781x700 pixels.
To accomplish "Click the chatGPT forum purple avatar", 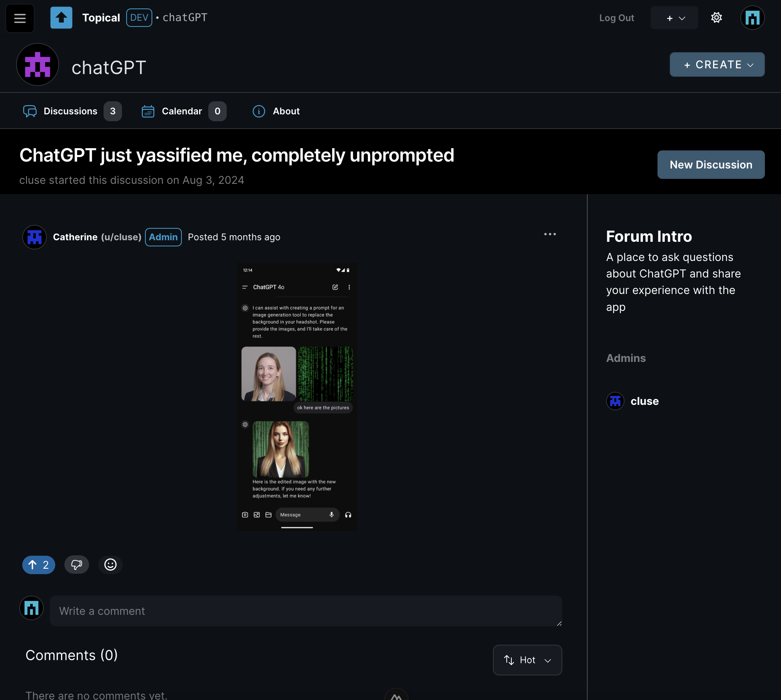I will click(37, 64).
